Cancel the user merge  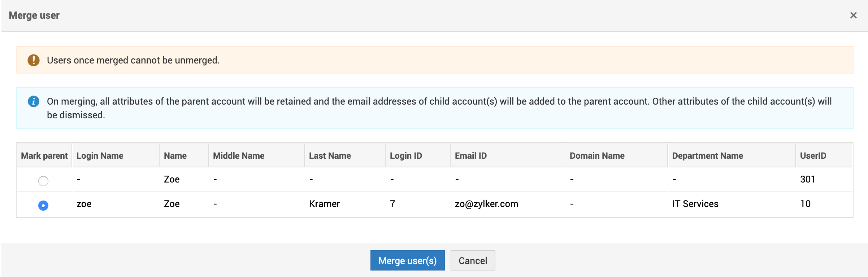point(473,260)
